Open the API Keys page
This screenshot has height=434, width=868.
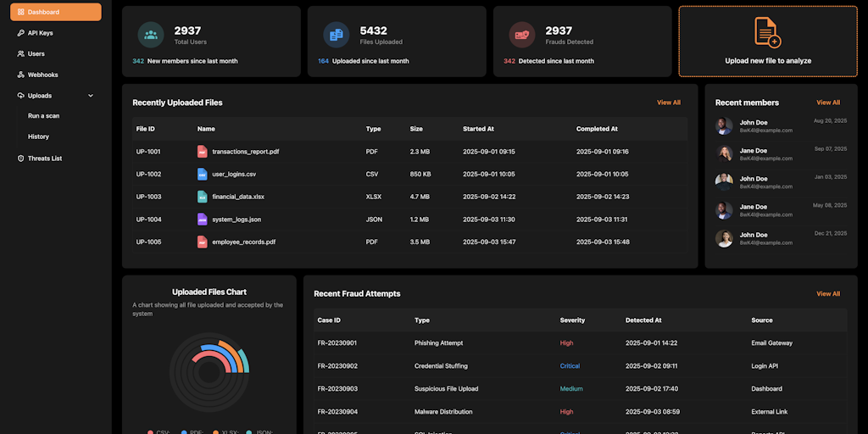coord(40,33)
